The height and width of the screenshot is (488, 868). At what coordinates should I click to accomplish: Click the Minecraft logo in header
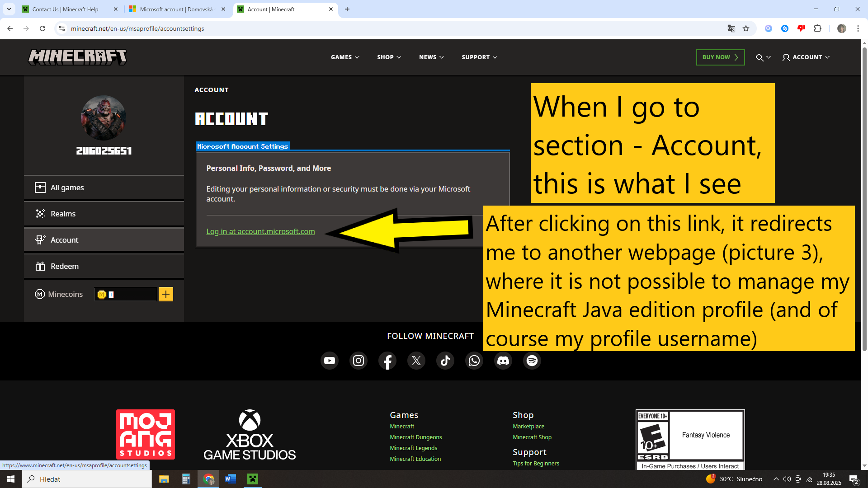click(x=77, y=57)
